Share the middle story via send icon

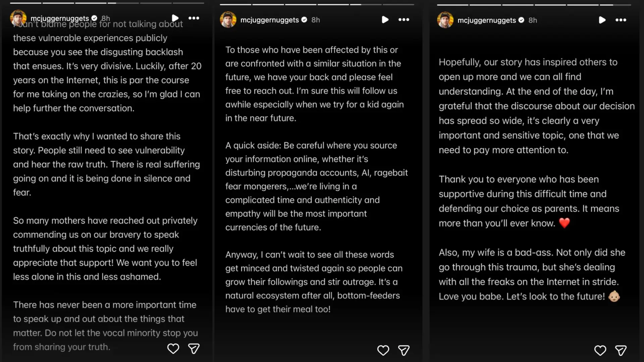click(x=404, y=350)
